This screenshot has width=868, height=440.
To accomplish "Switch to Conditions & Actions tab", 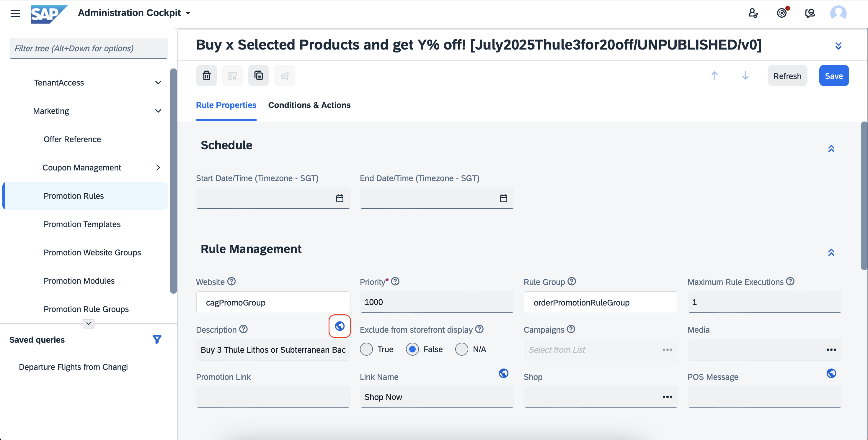I will click(x=309, y=105).
